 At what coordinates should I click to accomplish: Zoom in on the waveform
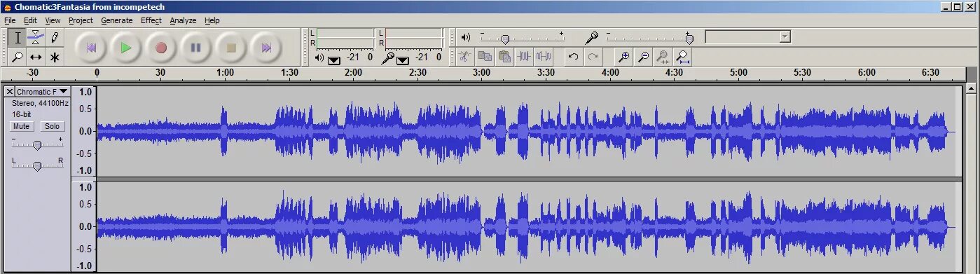[x=623, y=57]
